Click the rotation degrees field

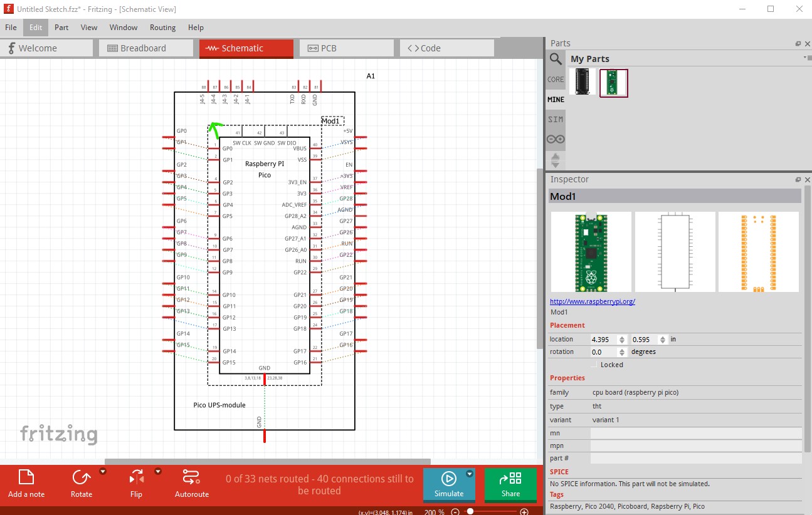604,352
